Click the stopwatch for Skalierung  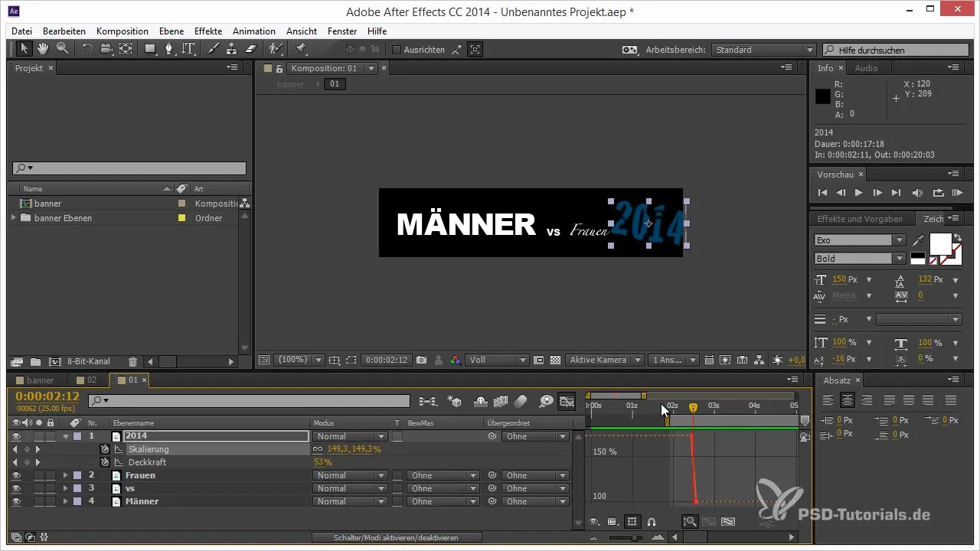[105, 449]
